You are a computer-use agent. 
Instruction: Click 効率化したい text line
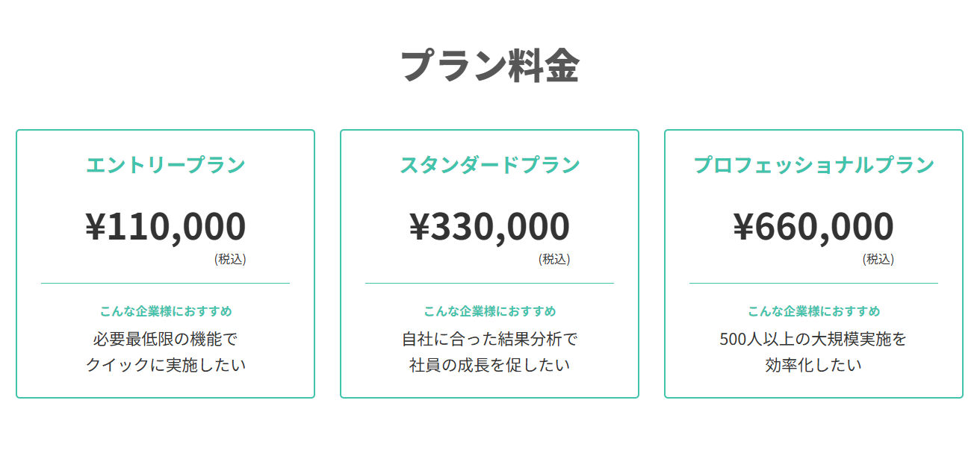pos(813,366)
